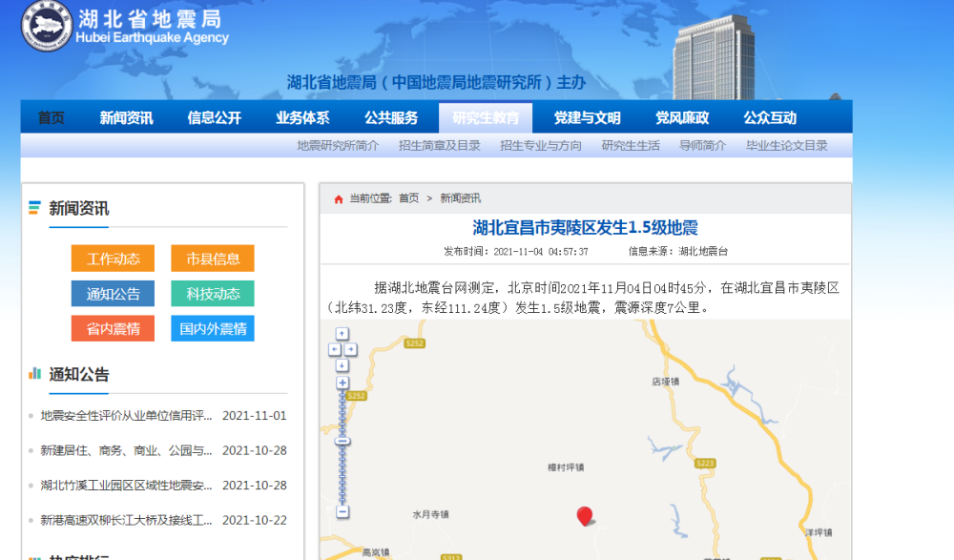Image resolution: width=954 pixels, height=560 pixels.
Task: Pan the map down with arrow button
Action: [x=342, y=365]
